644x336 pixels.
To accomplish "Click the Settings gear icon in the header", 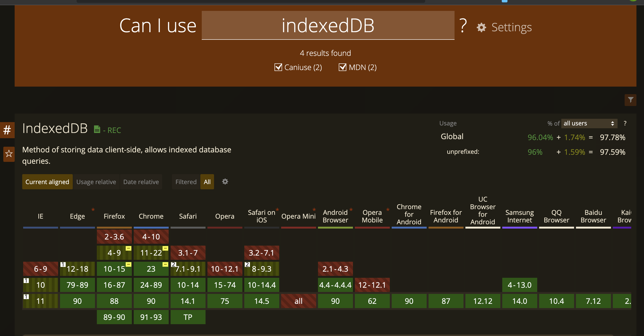I will 481,27.
